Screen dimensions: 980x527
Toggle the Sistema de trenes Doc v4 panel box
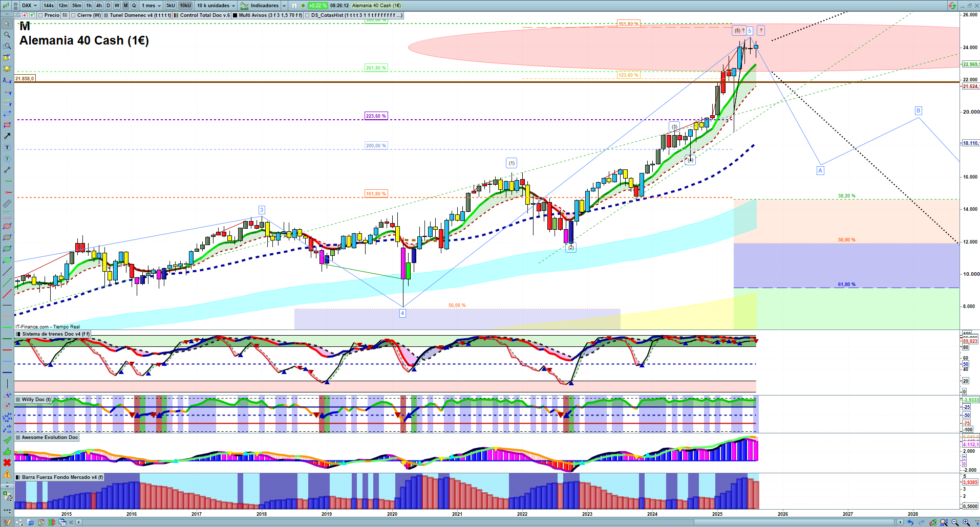(18, 334)
